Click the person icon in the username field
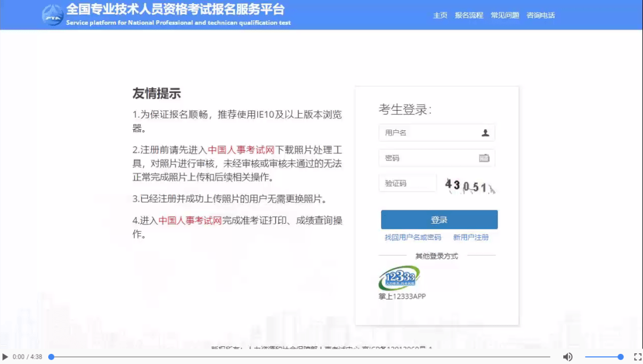The image size is (643, 364). coord(486,133)
